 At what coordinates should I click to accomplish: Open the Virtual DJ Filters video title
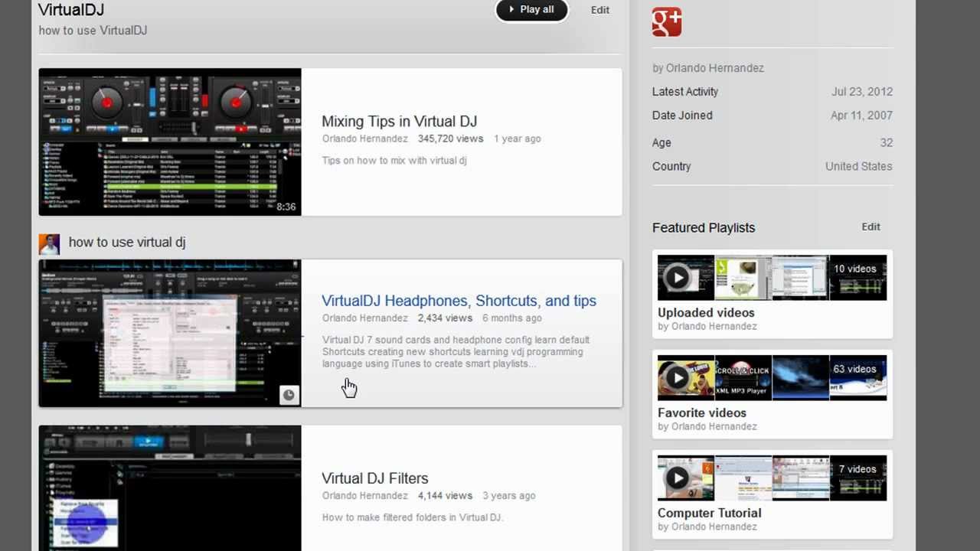pos(374,478)
